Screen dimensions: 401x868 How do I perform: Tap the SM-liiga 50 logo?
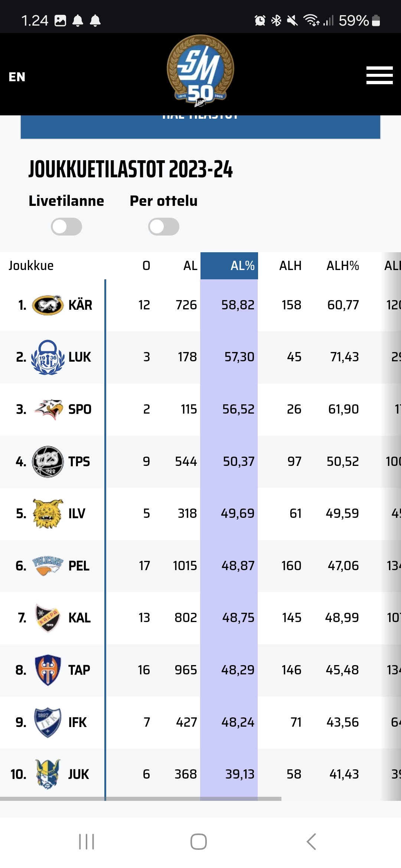(200, 70)
